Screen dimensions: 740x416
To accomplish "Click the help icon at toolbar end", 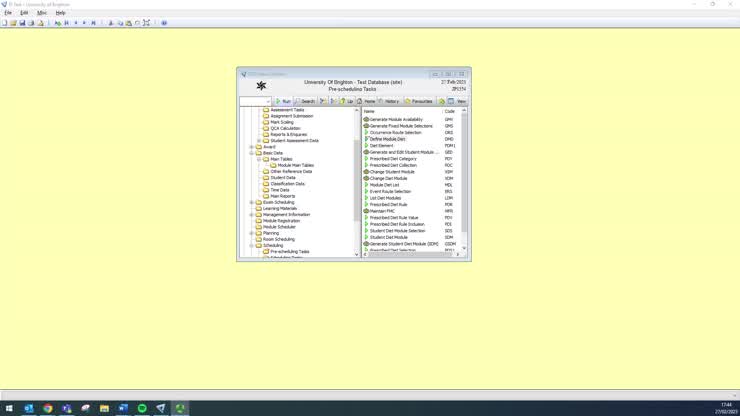I will 164,23.
